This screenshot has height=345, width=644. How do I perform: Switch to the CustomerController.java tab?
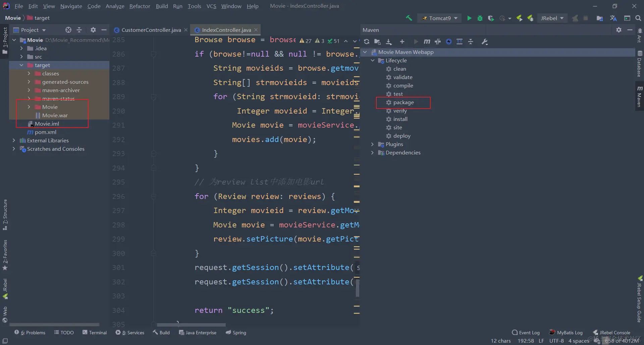click(151, 30)
